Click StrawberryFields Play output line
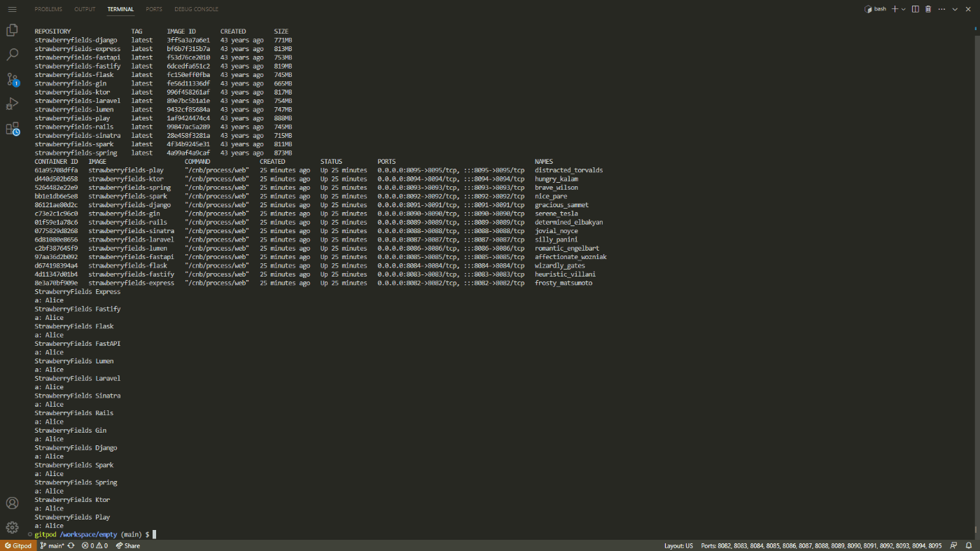The height and width of the screenshot is (551, 980). (x=72, y=517)
